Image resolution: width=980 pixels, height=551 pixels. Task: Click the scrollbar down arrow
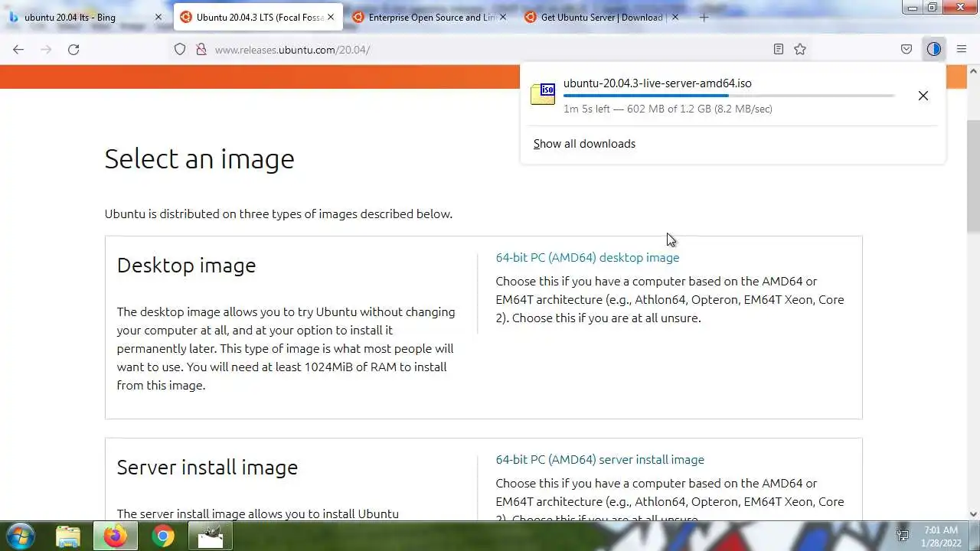point(973,514)
